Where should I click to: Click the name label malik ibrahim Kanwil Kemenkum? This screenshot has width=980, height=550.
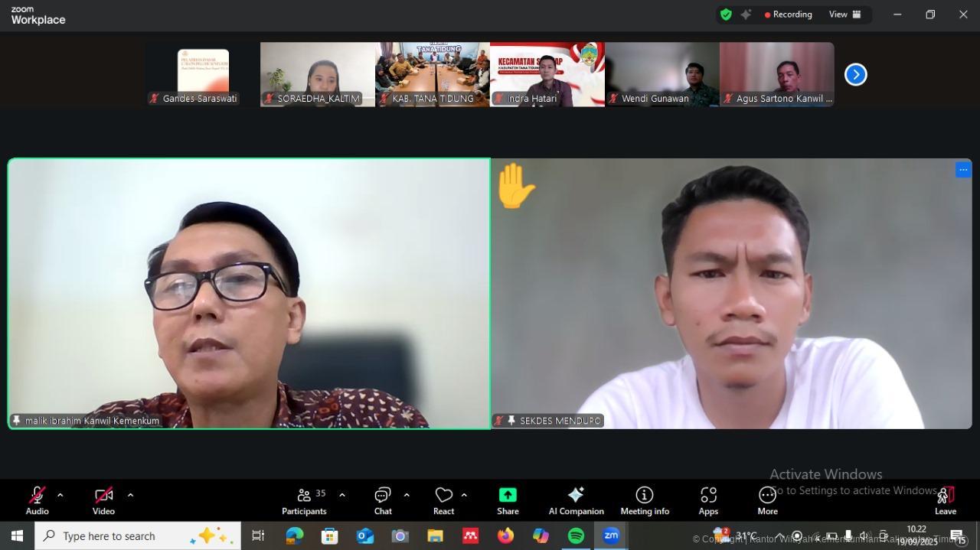tap(93, 421)
